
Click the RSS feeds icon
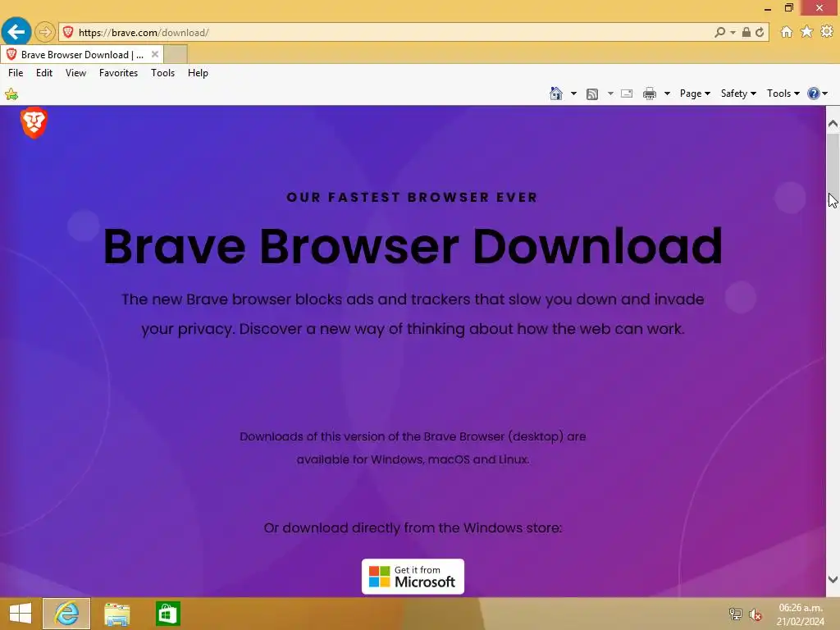coord(592,94)
